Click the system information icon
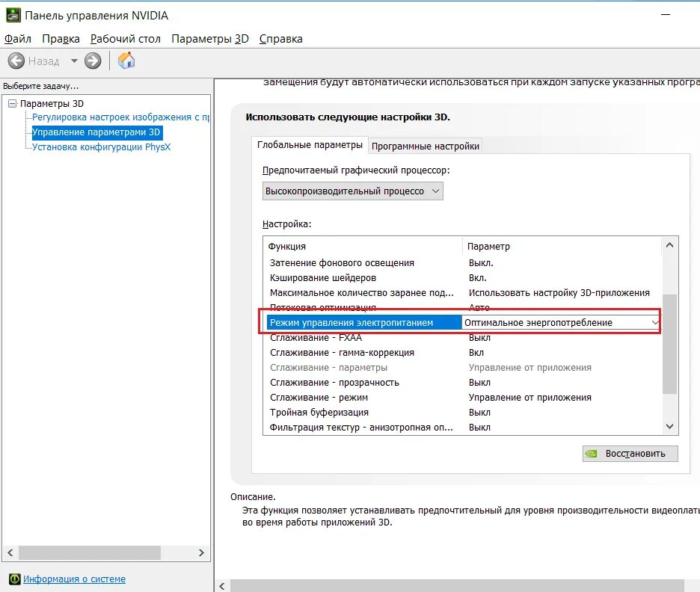Screen dimensions: 700x592 click(15, 579)
